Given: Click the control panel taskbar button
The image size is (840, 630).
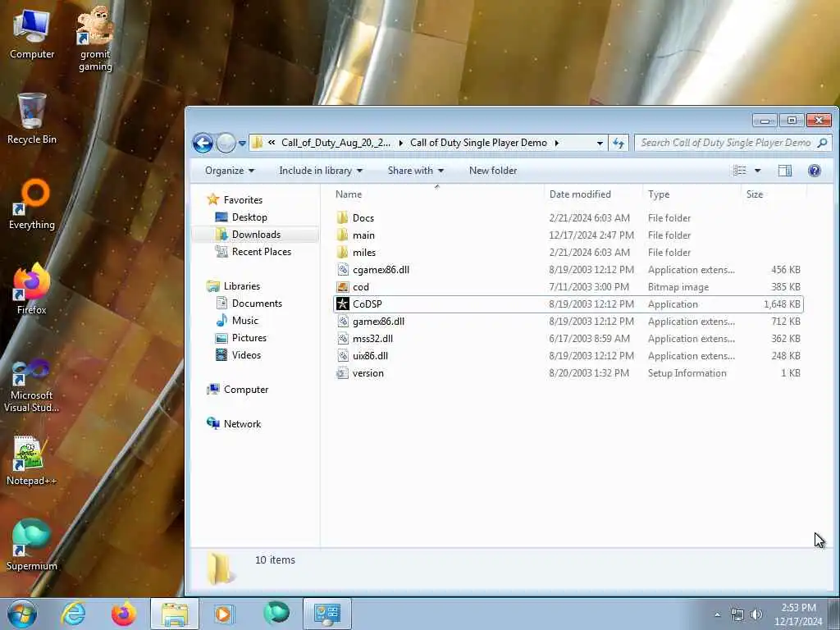Looking at the screenshot, I should pyautogui.click(x=327, y=614).
